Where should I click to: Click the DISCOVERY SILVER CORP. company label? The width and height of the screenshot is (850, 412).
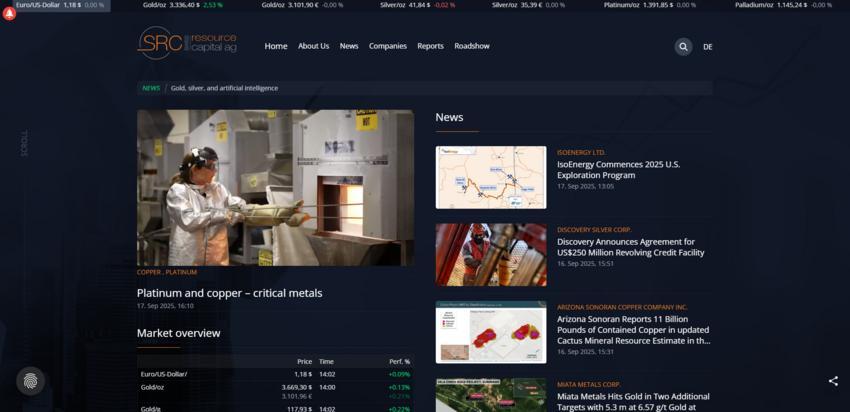594,230
